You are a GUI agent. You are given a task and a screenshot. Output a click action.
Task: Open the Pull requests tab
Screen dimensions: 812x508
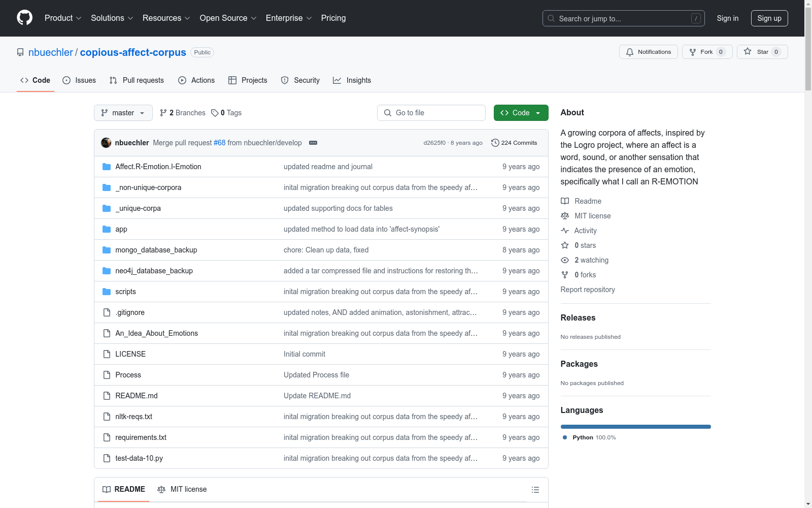(137, 80)
